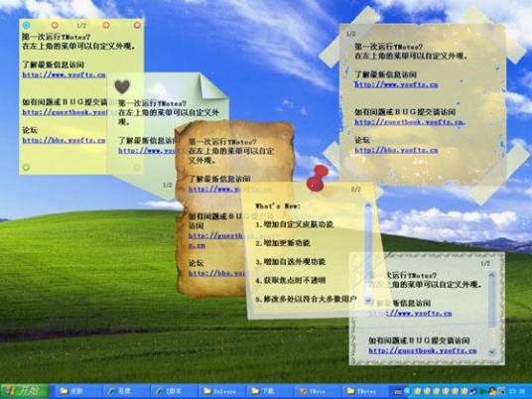Click "论坛" label on the taped note
This screenshot has width=532, height=399.
(362, 140)
